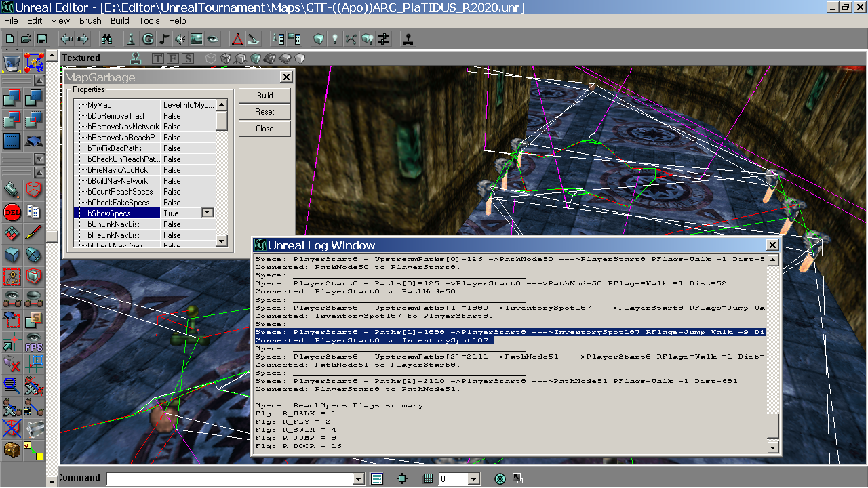Click the Undo left arrow icon
This screenshot has width=868, height=488.
66,39
